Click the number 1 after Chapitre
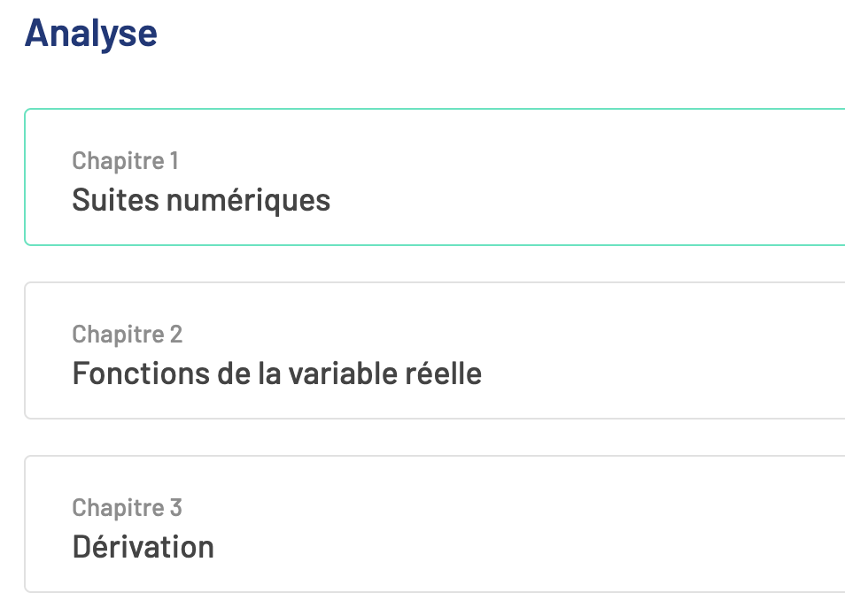The image size is (845, 616). [x=174, y=161]
